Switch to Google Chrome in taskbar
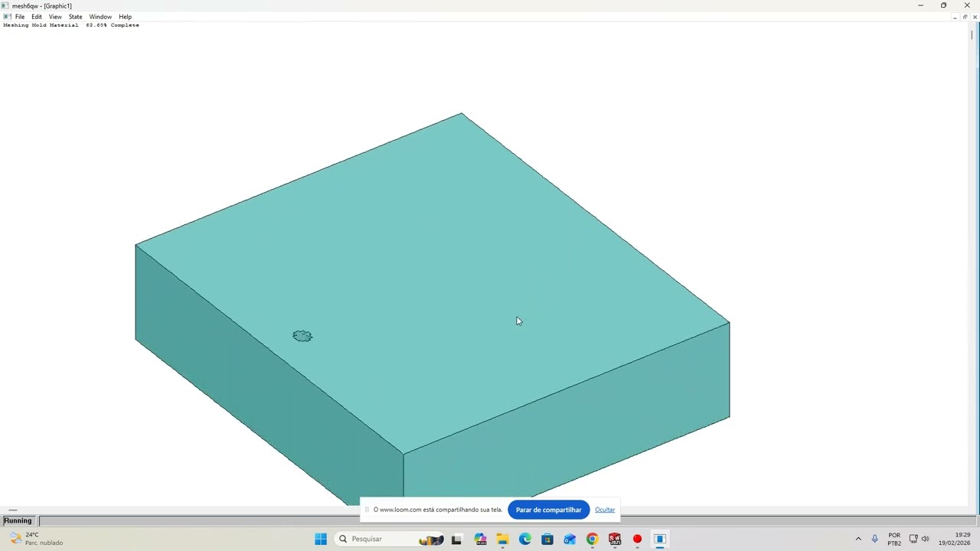This screenshot has width=980, height=551. (592, 539)
